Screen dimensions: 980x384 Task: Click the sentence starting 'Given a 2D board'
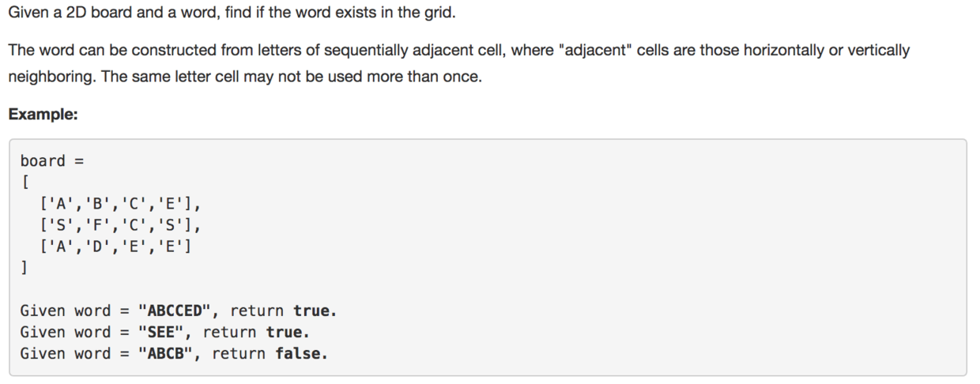[x=232, y=14]
